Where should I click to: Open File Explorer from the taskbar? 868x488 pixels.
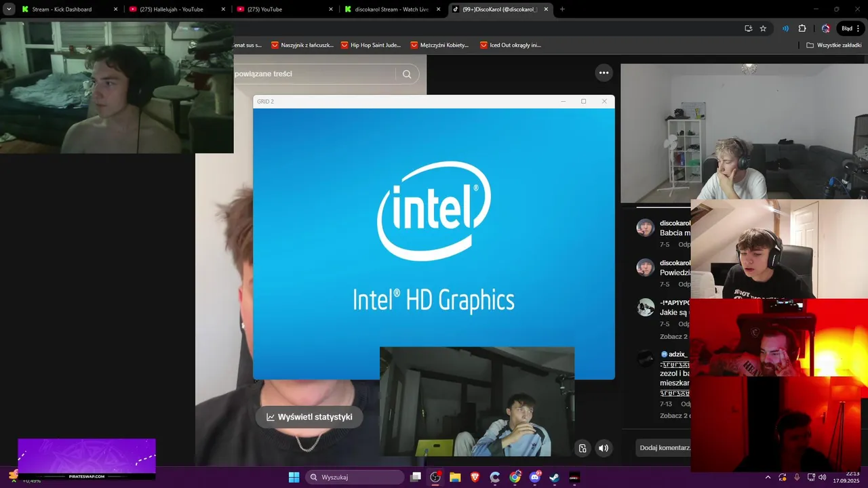455,477
